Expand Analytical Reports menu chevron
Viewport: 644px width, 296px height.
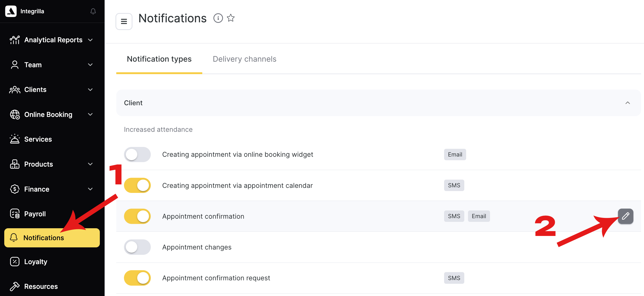(90, 40)
